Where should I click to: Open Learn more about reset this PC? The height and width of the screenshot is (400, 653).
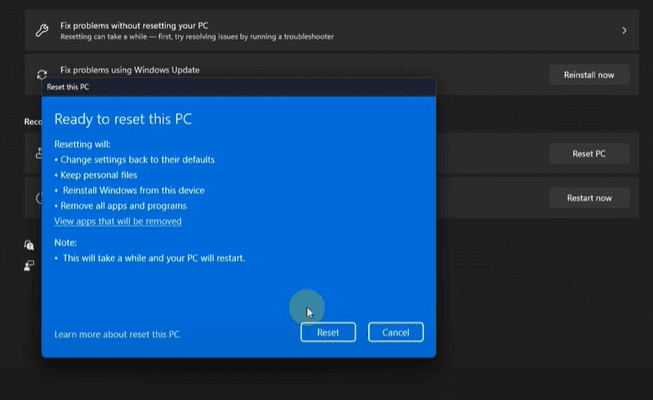(117, 333)
